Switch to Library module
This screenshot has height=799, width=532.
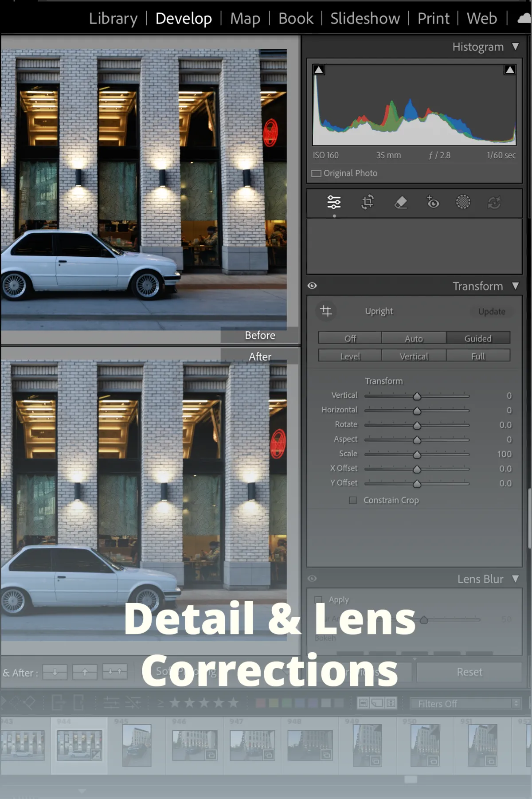pyautogui.click(x=113, y=18)
